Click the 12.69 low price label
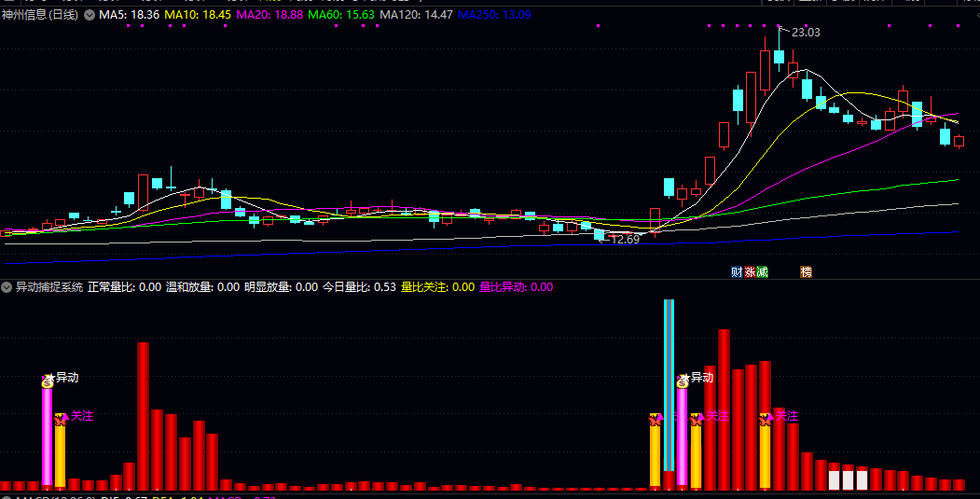Image resolution: width=980 pixels, height=499 pixels. 625,240
